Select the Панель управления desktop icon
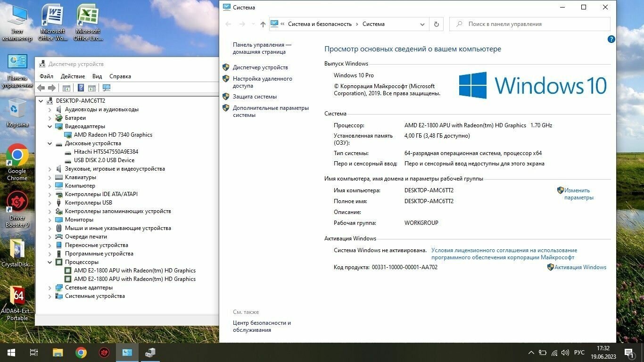 click(x=17, y=71)
